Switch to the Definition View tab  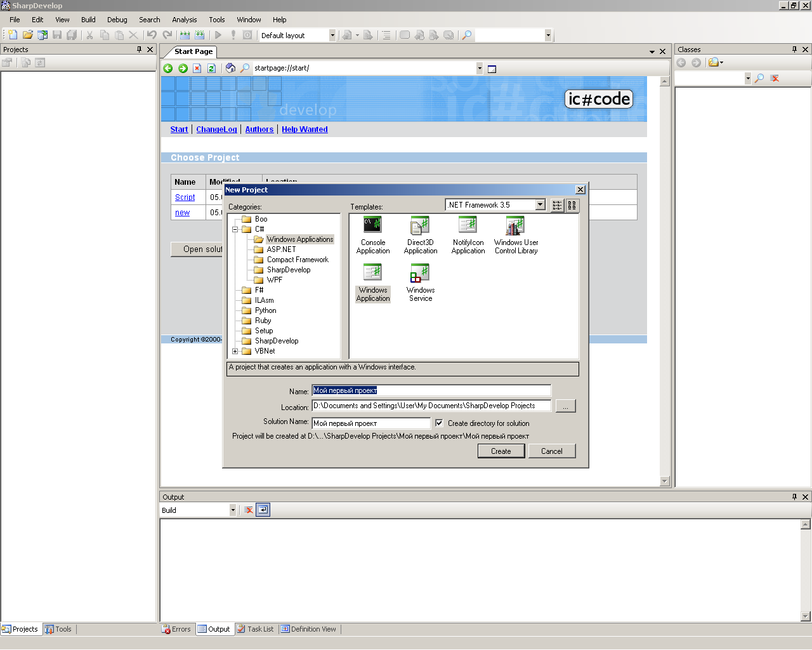click(x=309, y=629)
